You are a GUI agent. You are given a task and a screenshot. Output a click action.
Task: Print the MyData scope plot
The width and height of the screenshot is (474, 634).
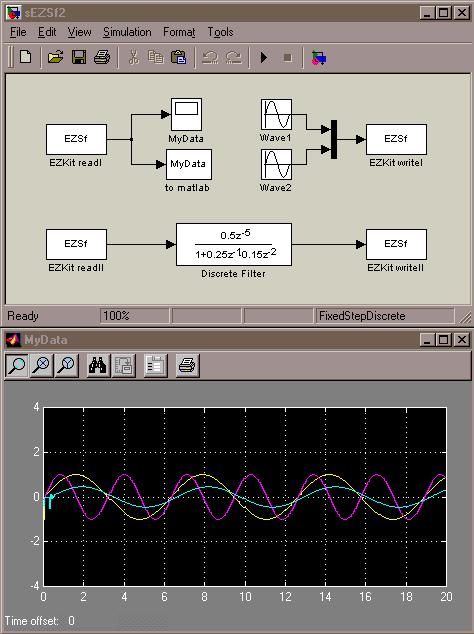pos(187,366)
